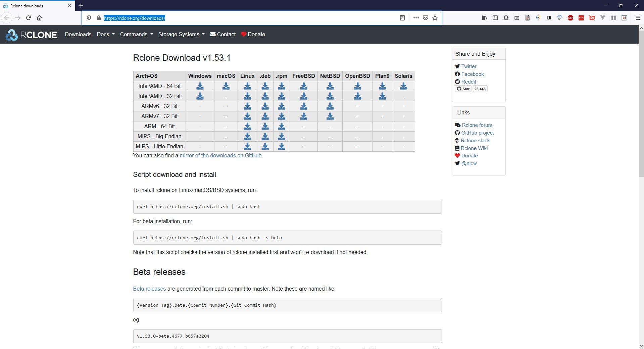Close the Rclone downloads tab
The width and height of the screenshot is (644, 349).
(x=69, y=6)
